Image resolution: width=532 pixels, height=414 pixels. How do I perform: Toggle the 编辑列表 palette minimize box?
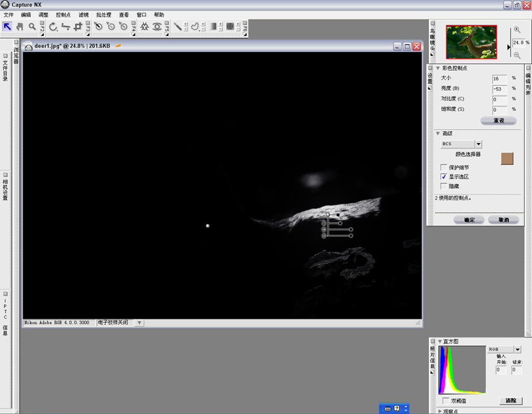528,68
